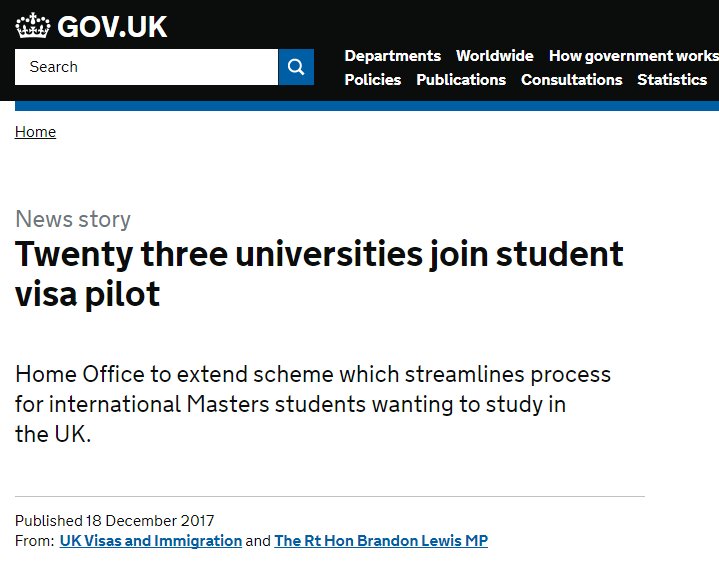719x581 pixels.
Task: Click the Published 18 December 2017 text
Action: click(x=115, y=521)
